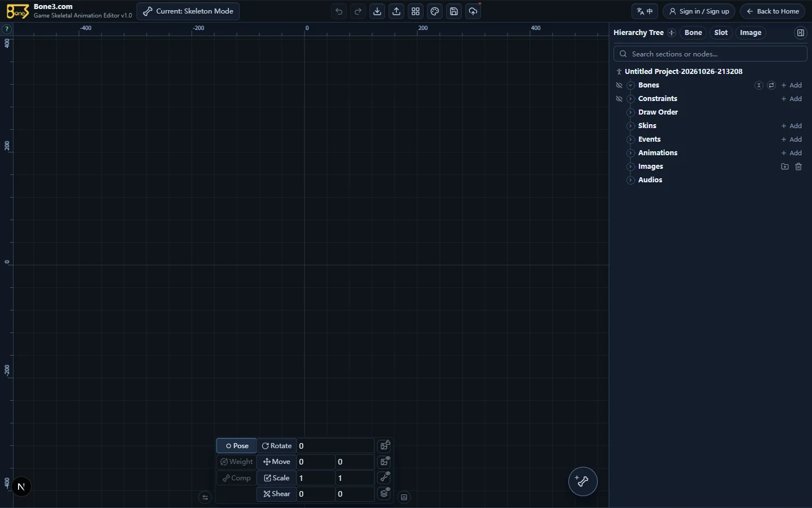Select the Shear tool

click(x=277, y=494)
